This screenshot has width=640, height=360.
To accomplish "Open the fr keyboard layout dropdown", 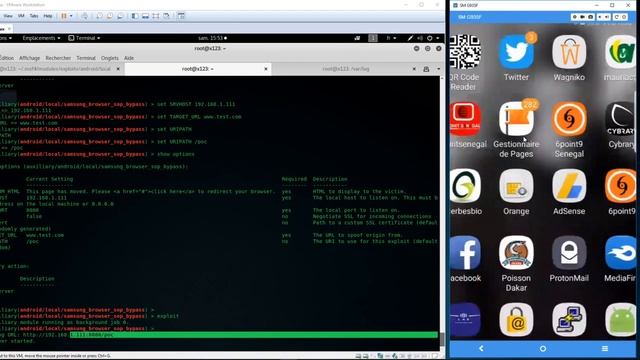I will click(x=391, y=38).
